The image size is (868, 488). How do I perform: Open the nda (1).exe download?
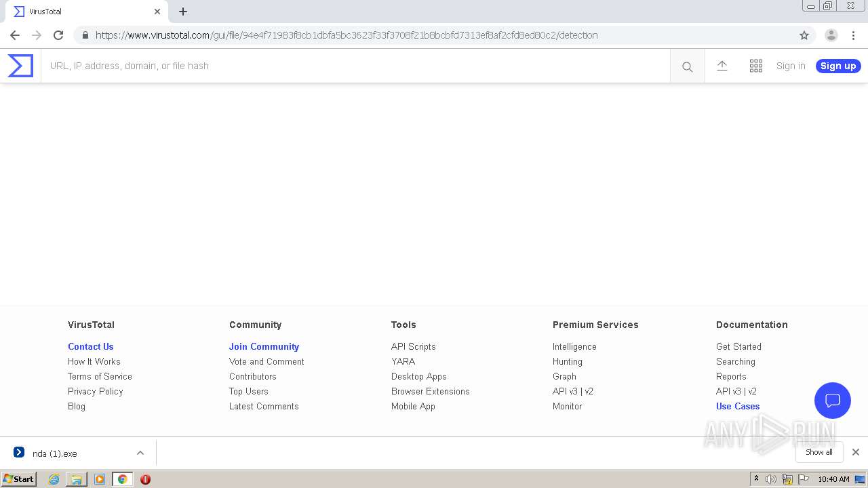pyautogui.click(x=55, y=453)
